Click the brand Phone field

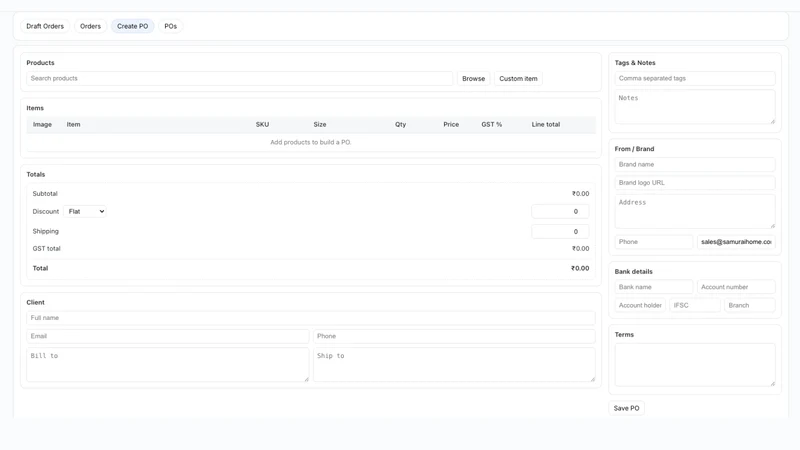pos(654,242)
